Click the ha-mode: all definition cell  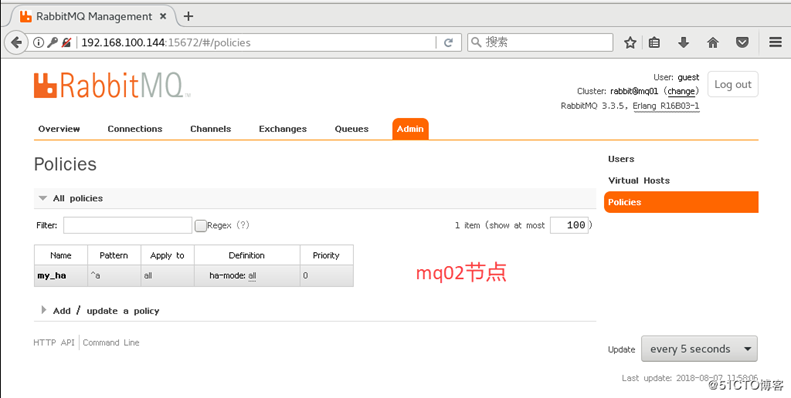247,276
